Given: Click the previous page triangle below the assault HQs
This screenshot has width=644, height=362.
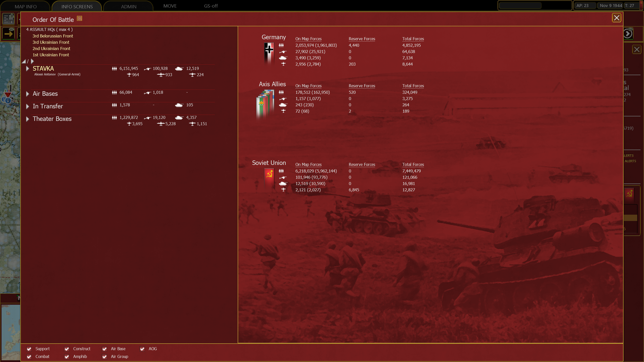Looking at the screenshot, I should coord(24,61).
